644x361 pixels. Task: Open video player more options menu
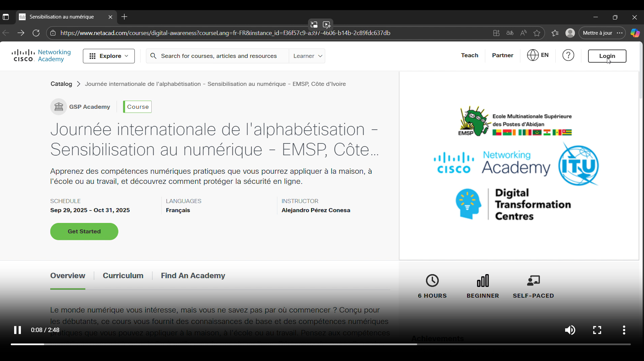point(624,330)
